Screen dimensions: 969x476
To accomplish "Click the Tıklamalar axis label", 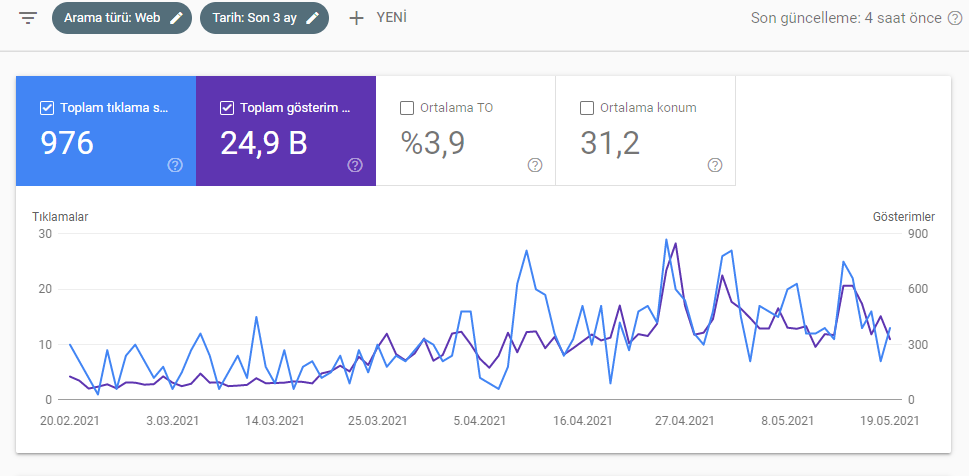I will [x=60, y=217].
